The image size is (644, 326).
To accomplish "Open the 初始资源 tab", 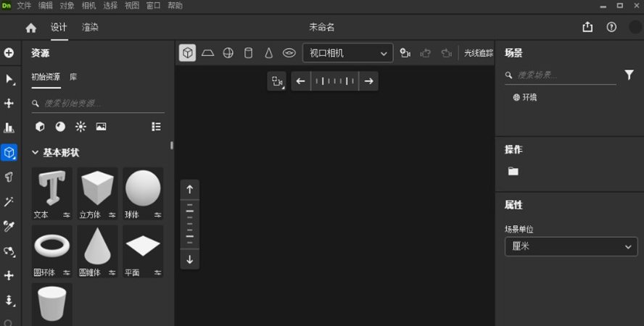I will coord(46,77).
